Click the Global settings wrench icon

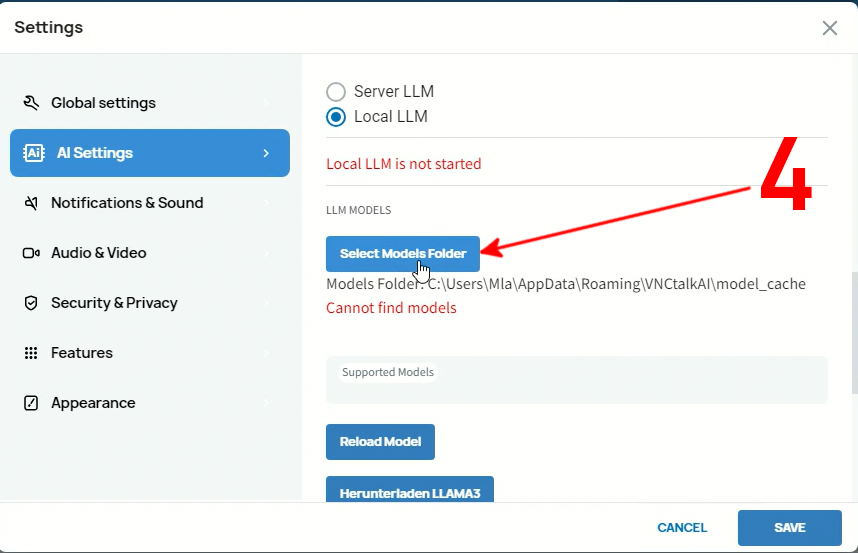click(31, 103)
